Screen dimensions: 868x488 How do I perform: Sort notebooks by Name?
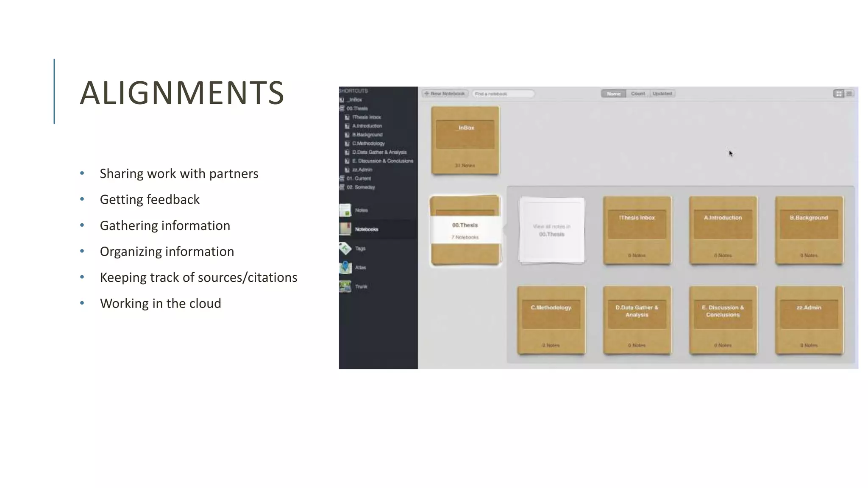pyautogui.click(x=613, y=94)
